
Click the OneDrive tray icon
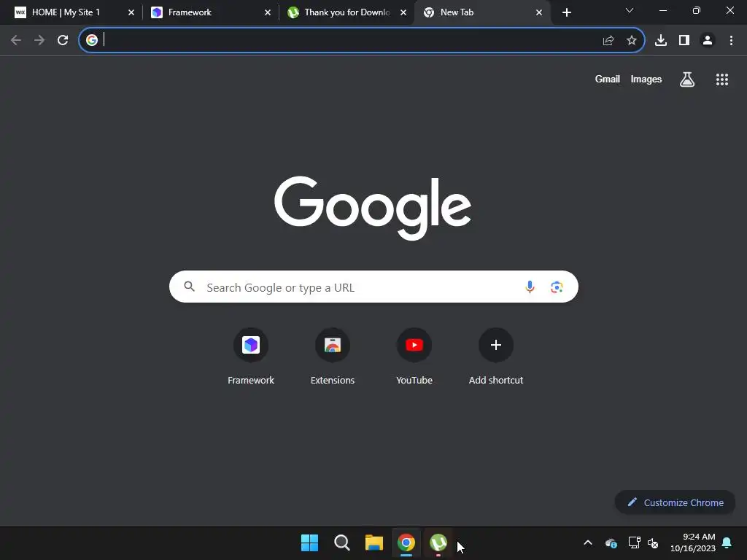click(611, 542)
